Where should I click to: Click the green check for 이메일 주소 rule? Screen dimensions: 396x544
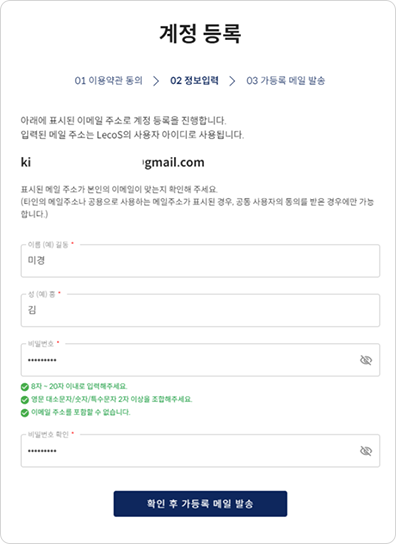pyautogui.click(x=25, y=413)
